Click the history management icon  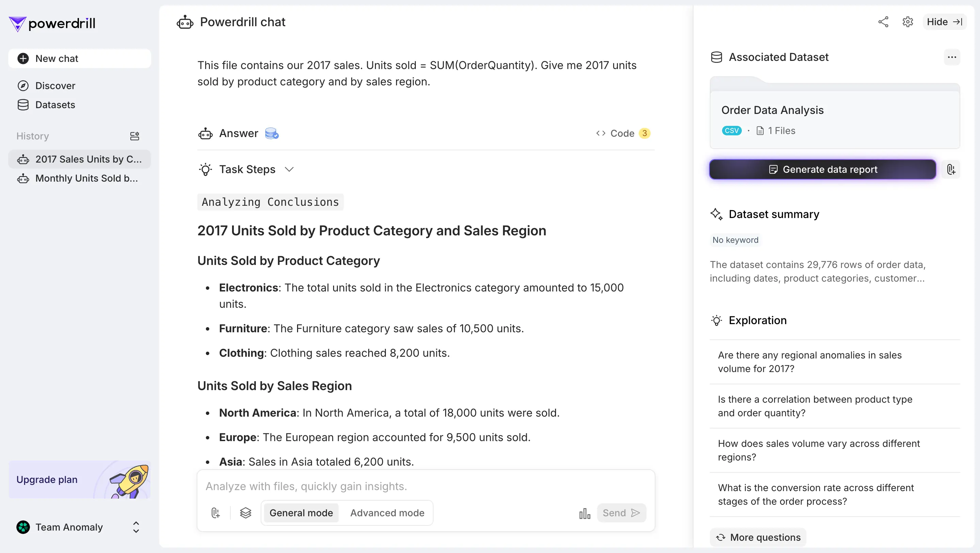click(x=135, y=136)
